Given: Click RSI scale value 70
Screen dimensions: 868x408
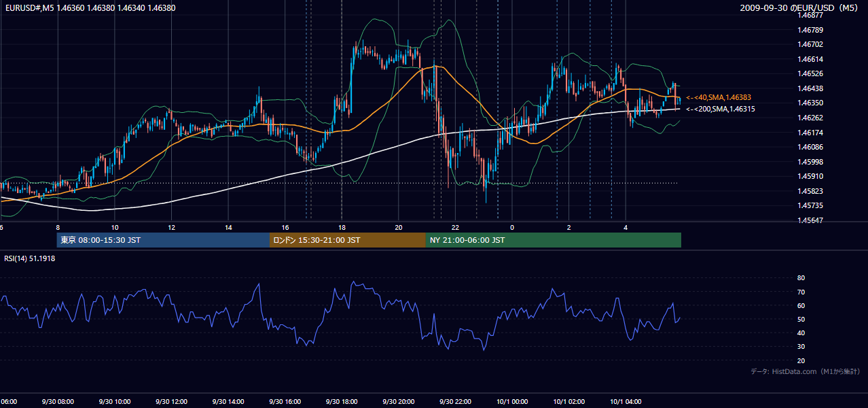Looking at the screenshot, I should tap(801, 292).
